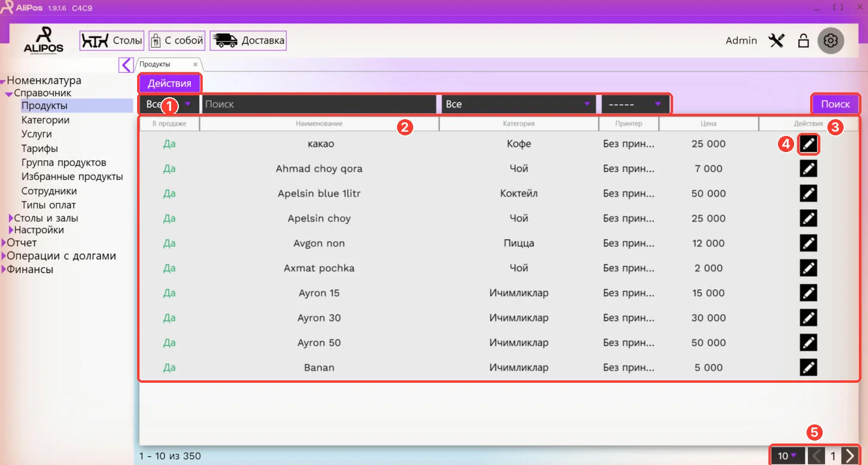Collapse the sidebar with the left chevron
The width and height of the screenshot is (868, 465).
coord(126,64)
